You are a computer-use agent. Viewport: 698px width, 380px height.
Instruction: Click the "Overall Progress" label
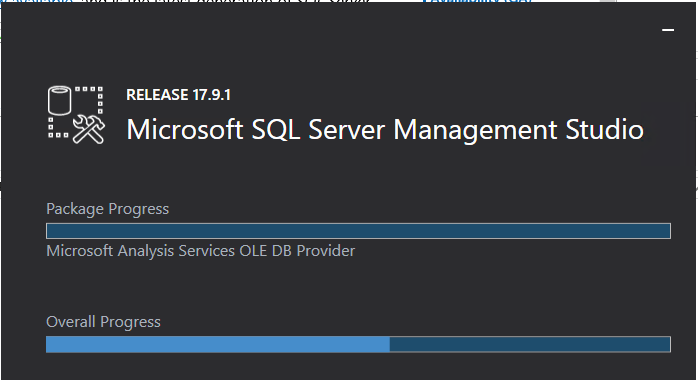[x=103, y=322]
